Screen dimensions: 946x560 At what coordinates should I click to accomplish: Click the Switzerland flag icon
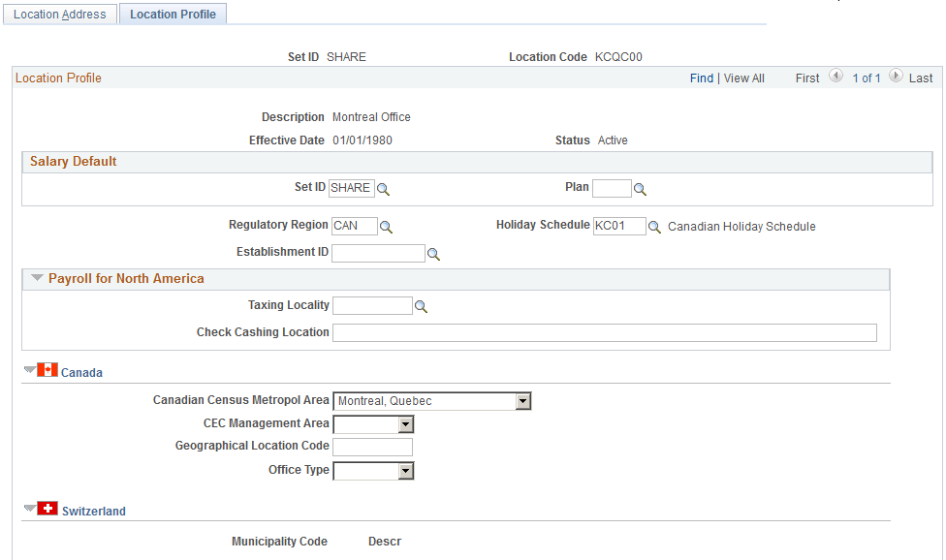[x=47, y=508]
